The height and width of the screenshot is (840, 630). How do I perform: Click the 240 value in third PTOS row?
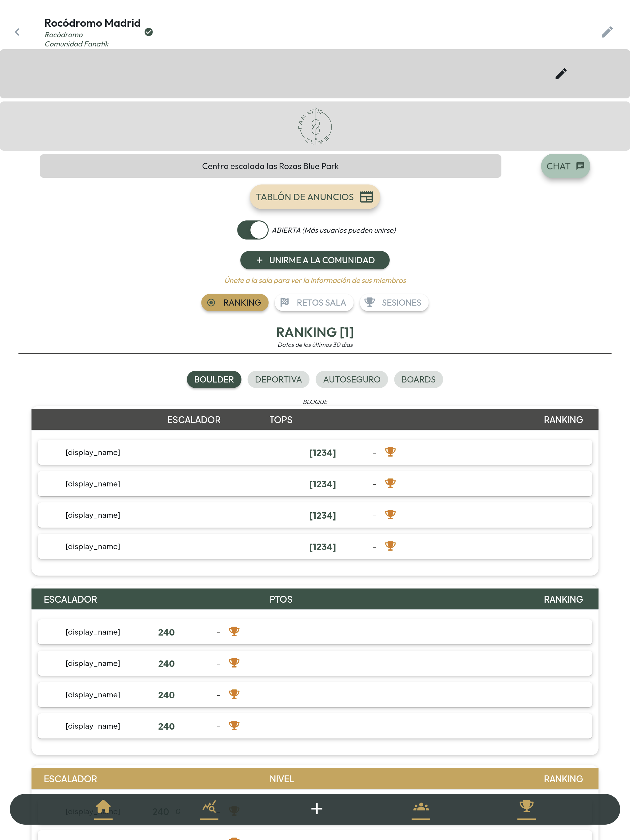pyautogui.click(x=166, y=695)
